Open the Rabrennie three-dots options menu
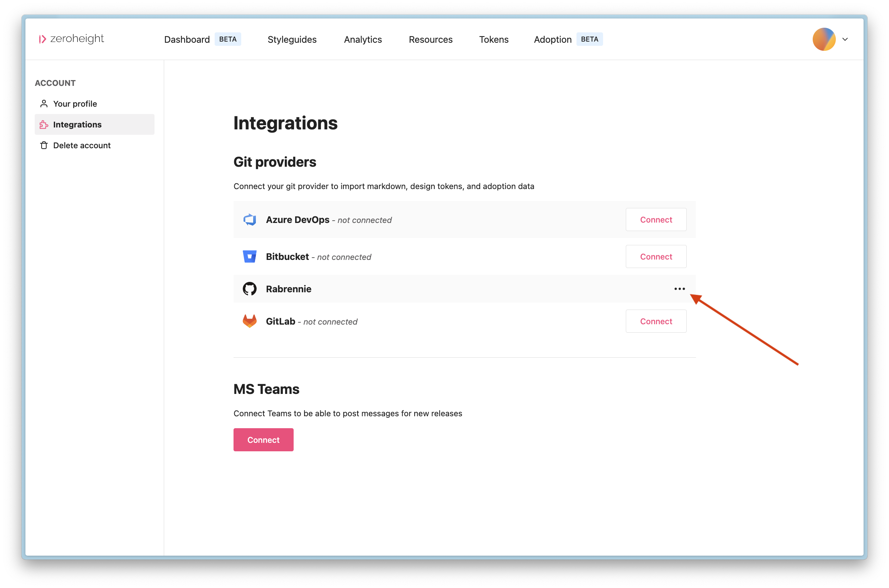This screenshot has width=889, height=588. click(x=679, y=289)
